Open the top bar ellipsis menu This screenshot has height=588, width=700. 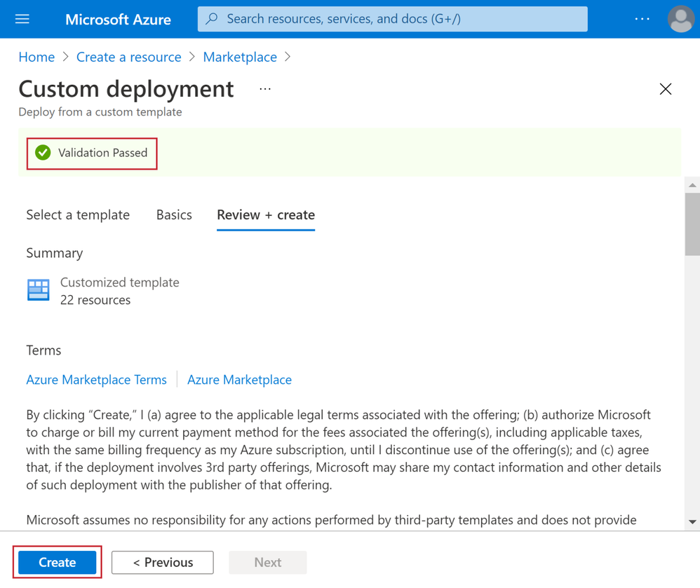[x=642, y=19]
